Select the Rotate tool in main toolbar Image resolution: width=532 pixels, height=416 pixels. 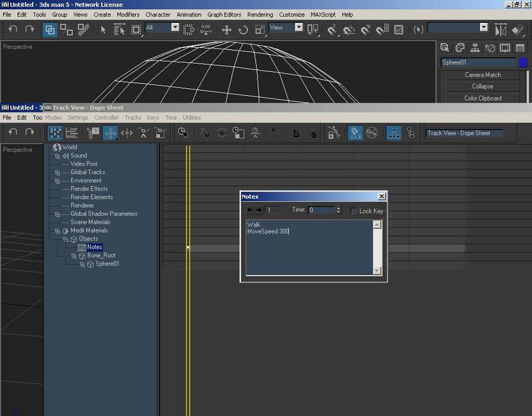(x=243, y=30)
